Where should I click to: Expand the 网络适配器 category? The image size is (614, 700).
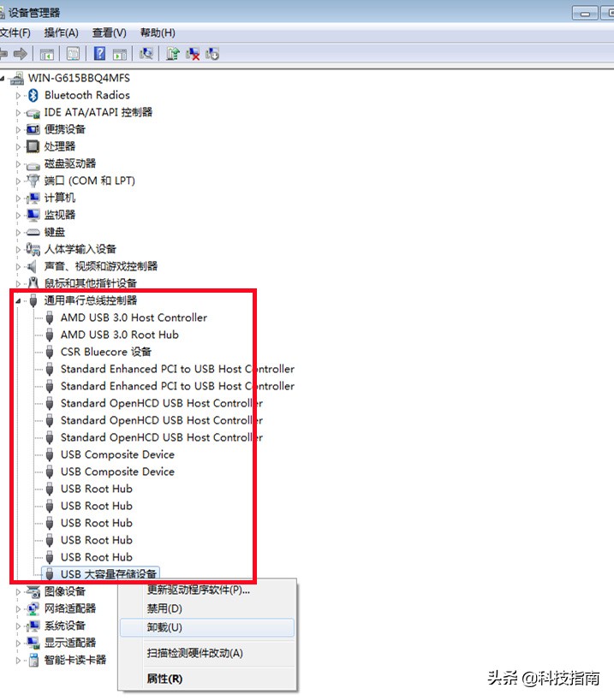18,608
